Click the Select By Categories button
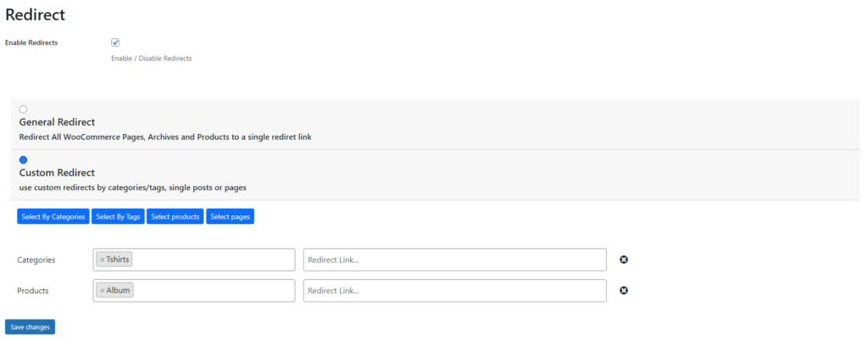Viewport: 868px width, 340px height. 53,216
